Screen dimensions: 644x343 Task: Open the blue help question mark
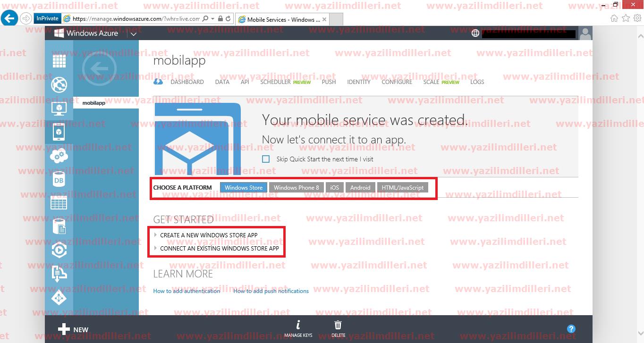click(x=571, y=329)
